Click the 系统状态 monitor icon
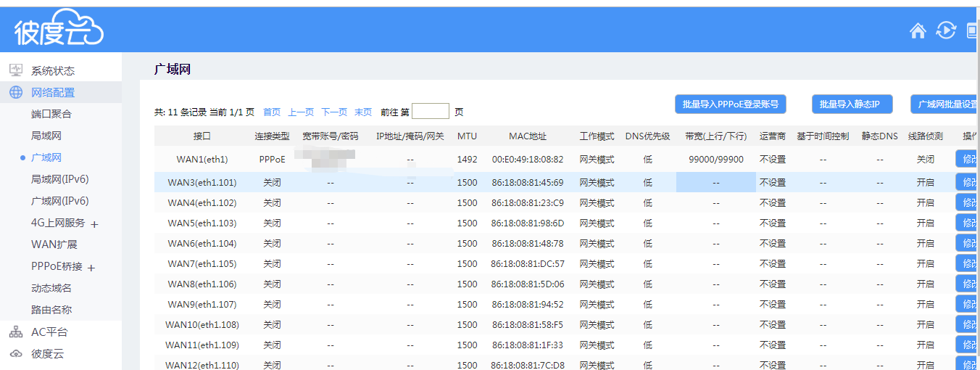 tap(16, 70)
